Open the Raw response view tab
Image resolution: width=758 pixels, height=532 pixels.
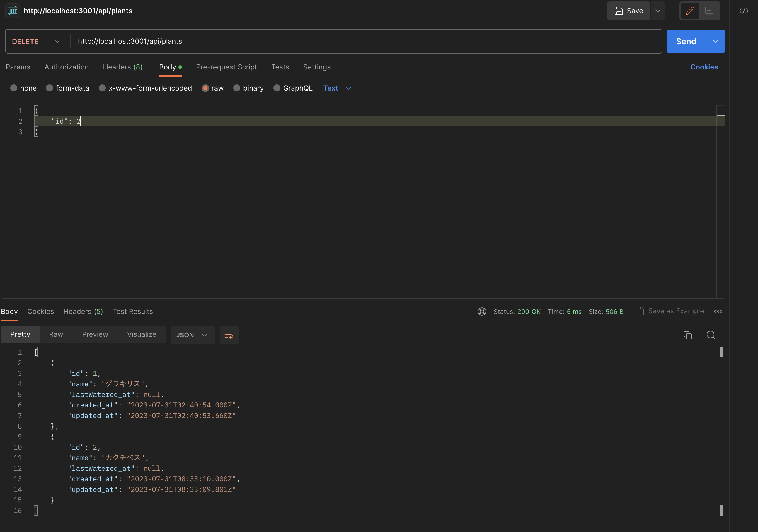pos(56,334)
